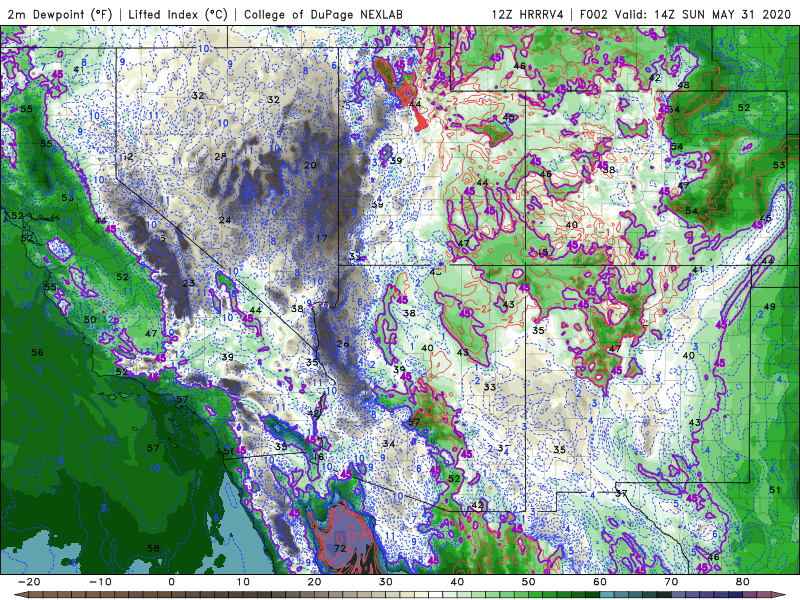Click the '26' dewpoint value on the map

343,344
